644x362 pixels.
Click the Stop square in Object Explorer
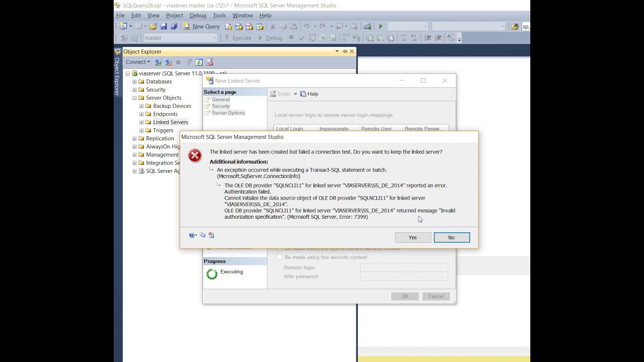(x=178, y=62)
